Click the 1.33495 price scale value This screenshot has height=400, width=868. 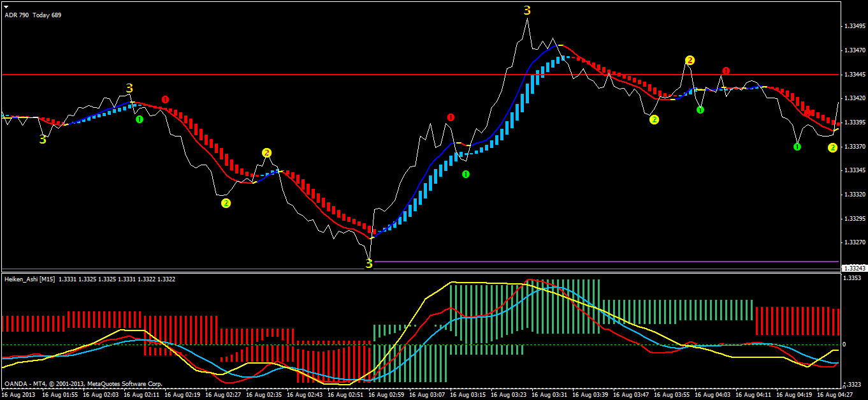[x=854, y=26]
